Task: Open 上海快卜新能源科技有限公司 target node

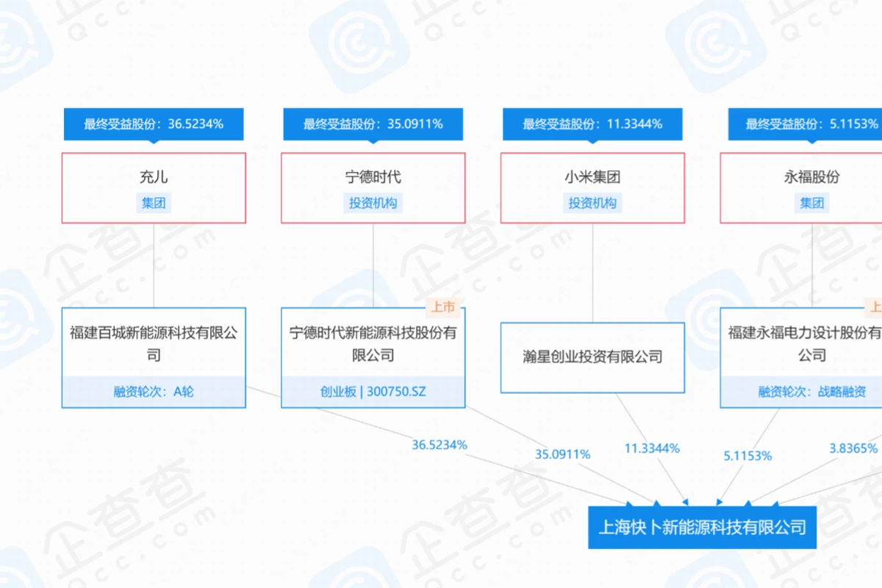Action: coord(702,527)
